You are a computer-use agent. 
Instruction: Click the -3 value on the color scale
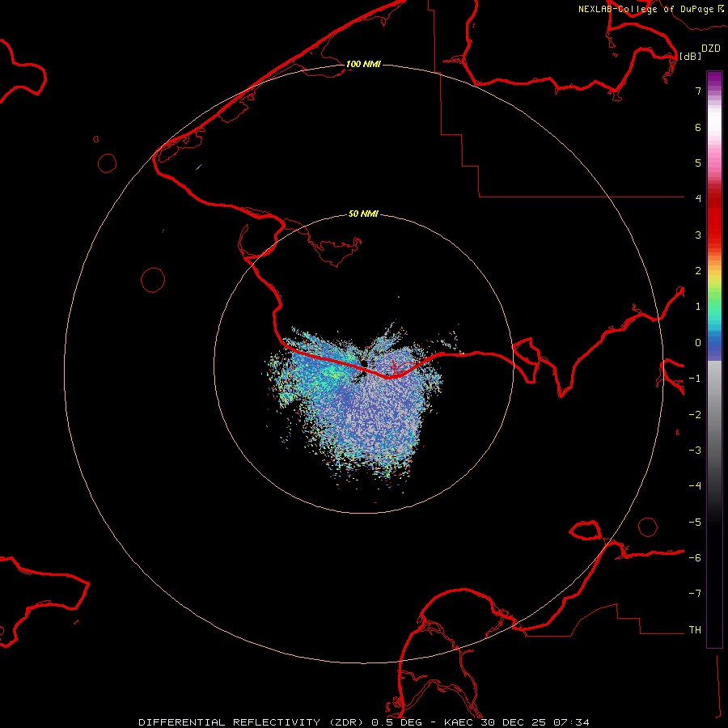click(x=695, y=451)
